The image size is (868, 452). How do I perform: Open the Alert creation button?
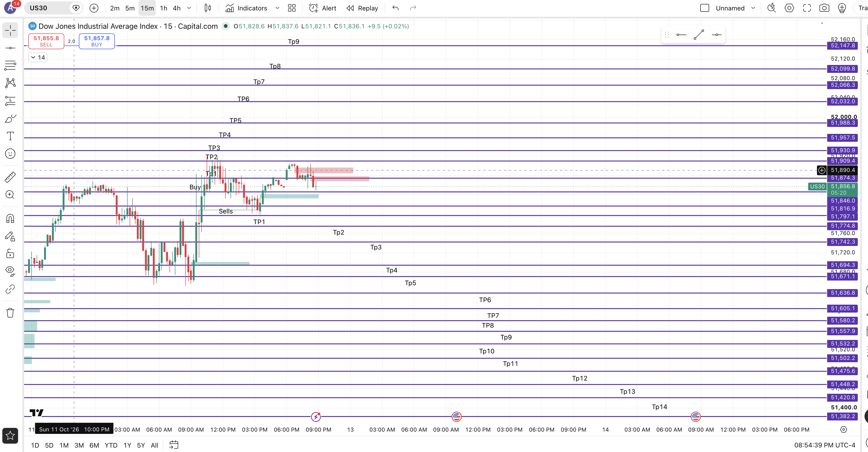tap(322, 8)
